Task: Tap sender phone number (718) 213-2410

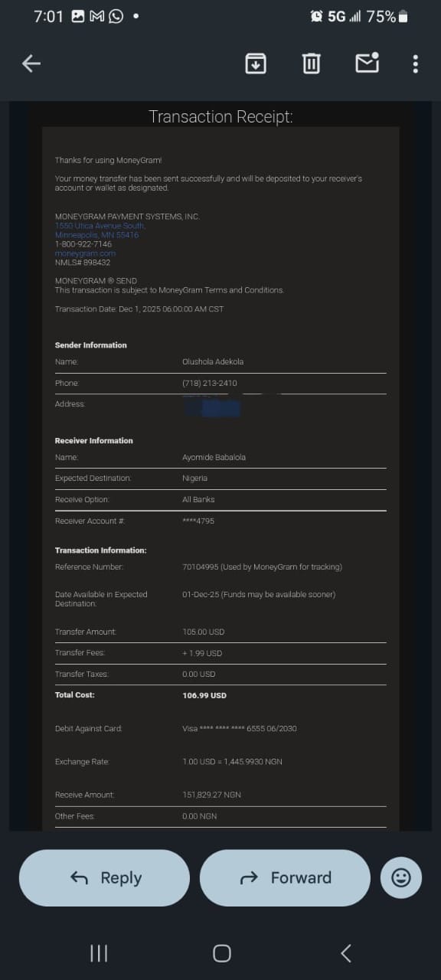Action: click(209, 383)
